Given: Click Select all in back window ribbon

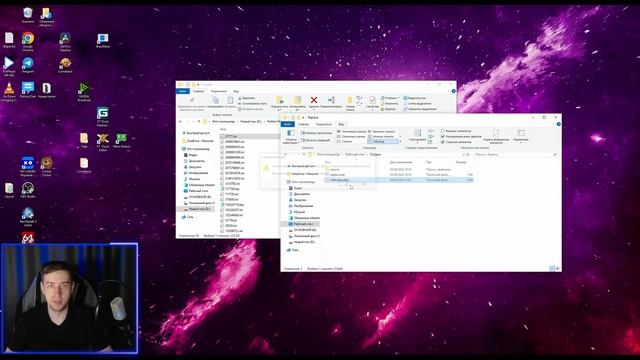Looking at the screenshot, I should (x=415, y=98).
